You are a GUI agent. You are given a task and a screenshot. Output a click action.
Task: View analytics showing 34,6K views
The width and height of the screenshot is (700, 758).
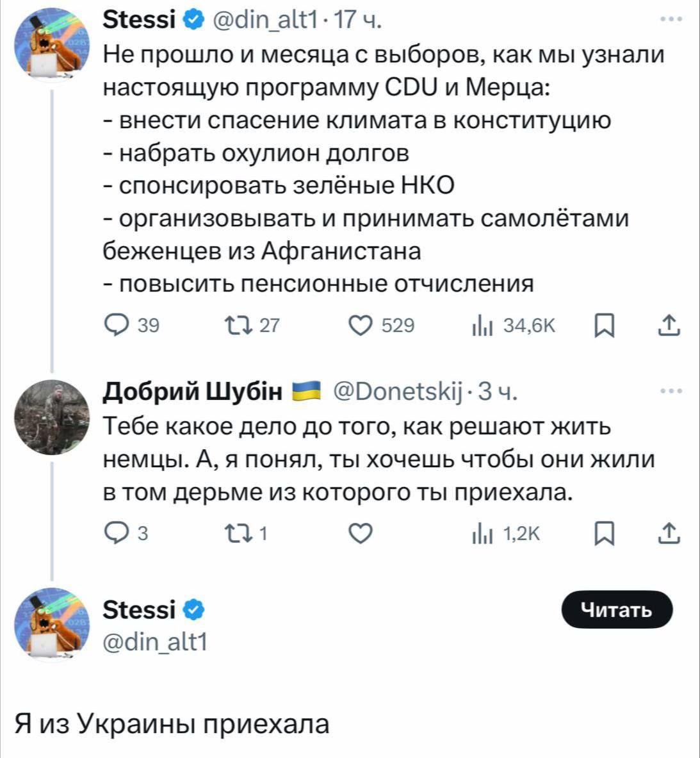(480, 326)
